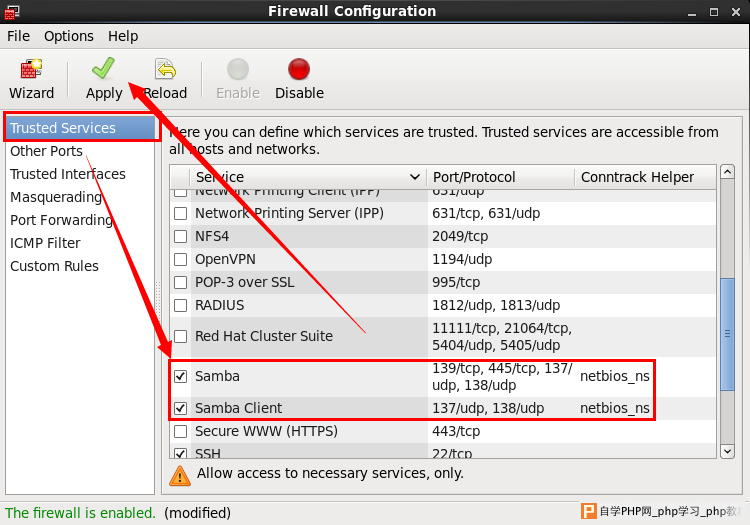Screen dimensions: 750x525
Task: Enable the OpenVPN service checkbox
Action: point(180,259)
